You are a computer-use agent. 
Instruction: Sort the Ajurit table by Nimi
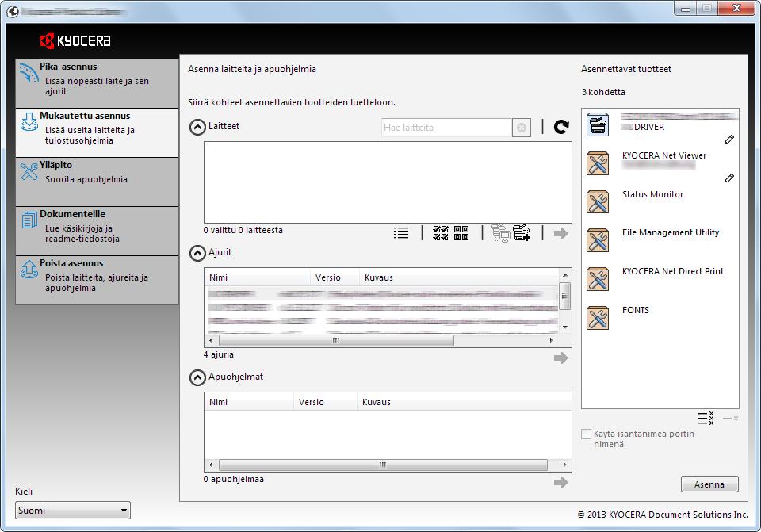(x=257, y=277)
